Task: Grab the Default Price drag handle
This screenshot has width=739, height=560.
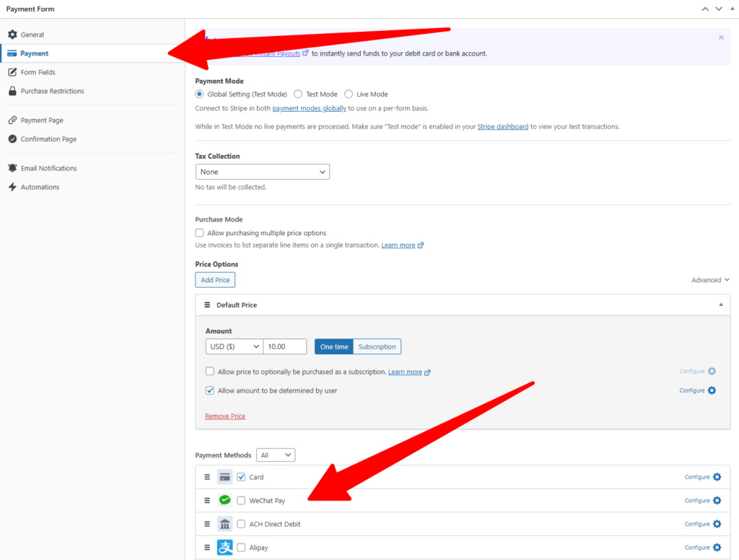Action: 207,305
